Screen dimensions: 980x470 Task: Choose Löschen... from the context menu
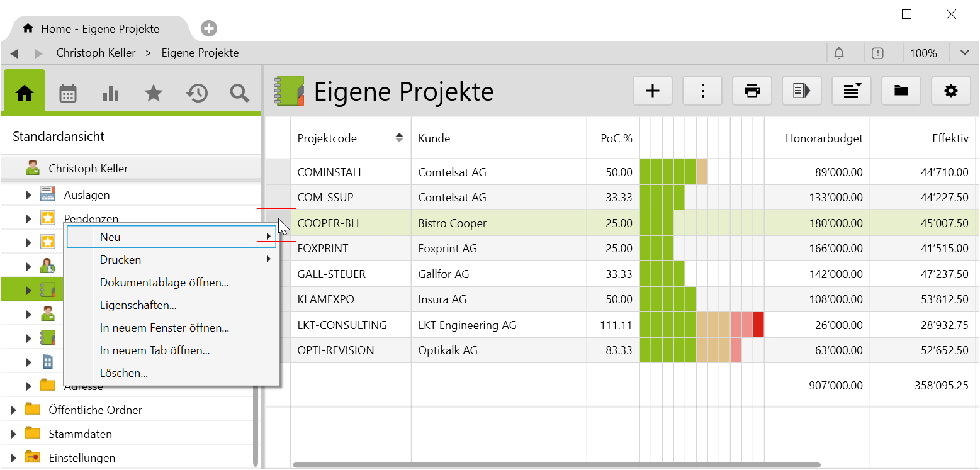[123, 373]
